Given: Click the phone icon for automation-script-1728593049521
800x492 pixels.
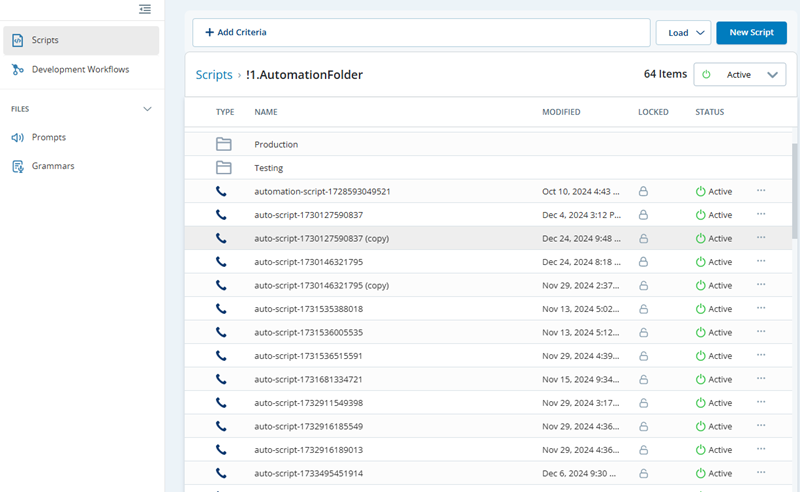Looking at the screenshot, I should [222, 191].
